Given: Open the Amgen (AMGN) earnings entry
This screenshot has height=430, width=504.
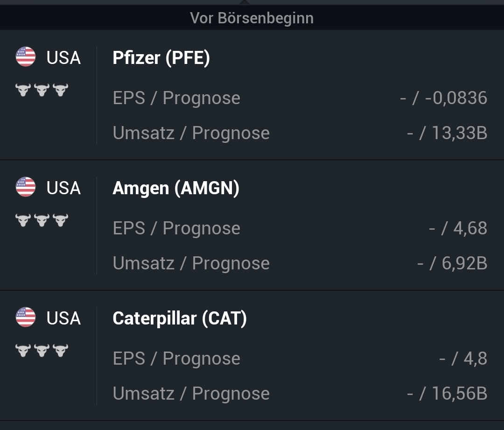Looking at the screenshot, I should coord(176,188).
